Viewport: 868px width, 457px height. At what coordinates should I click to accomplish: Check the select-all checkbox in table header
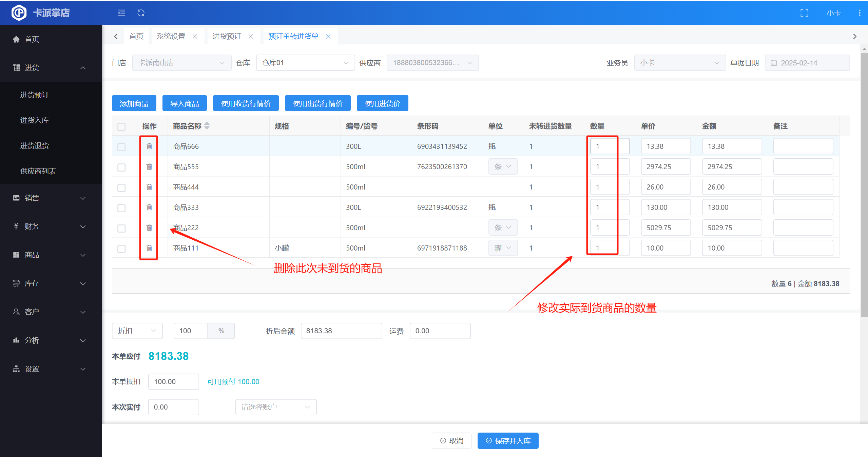point(121,126)
